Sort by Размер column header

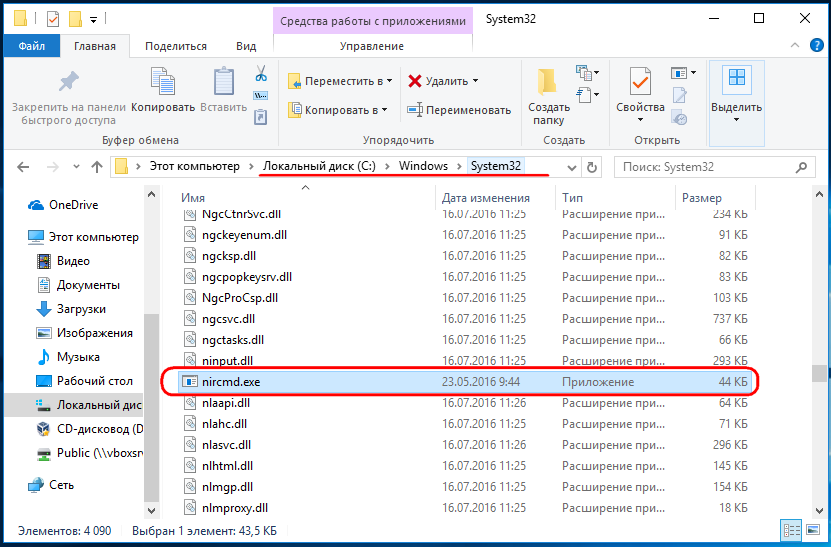(702, 198)
